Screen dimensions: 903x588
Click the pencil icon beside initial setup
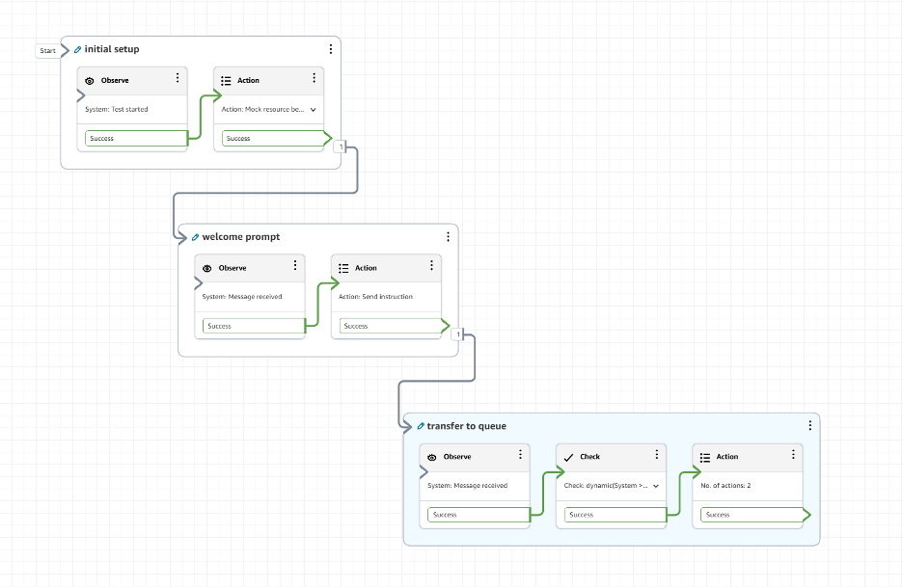click(78, 49)
